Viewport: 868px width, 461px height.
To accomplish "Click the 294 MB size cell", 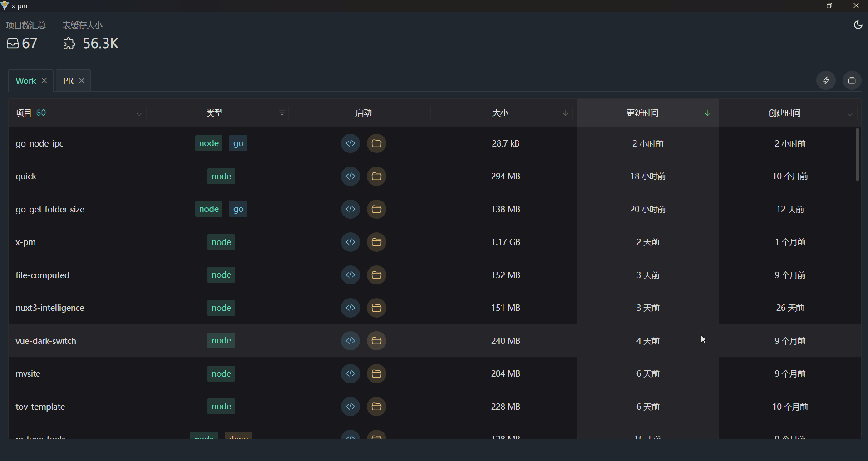I will tap(506, 176).
